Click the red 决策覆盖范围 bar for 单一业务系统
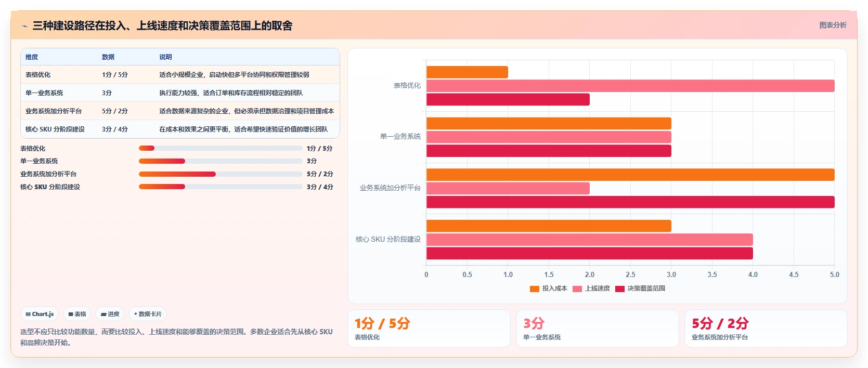Viewport: 868px width, 368px height. pyautogui.click(x=549, y=151)
